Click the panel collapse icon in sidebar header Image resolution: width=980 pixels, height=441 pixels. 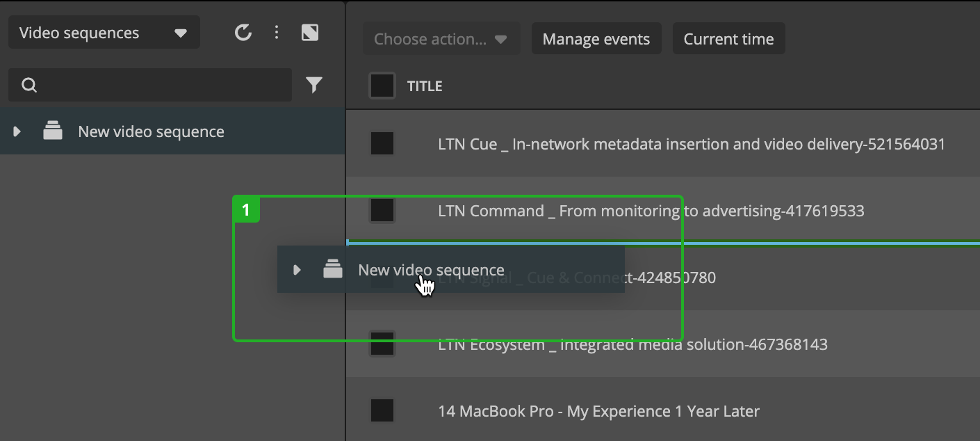click(310, 33)
